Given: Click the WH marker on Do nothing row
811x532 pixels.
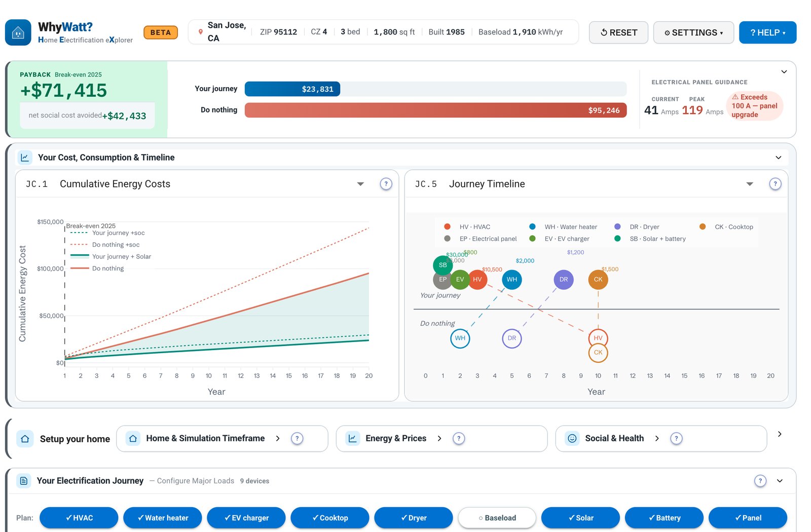Looking at the screenshot, I should (460, 338).
